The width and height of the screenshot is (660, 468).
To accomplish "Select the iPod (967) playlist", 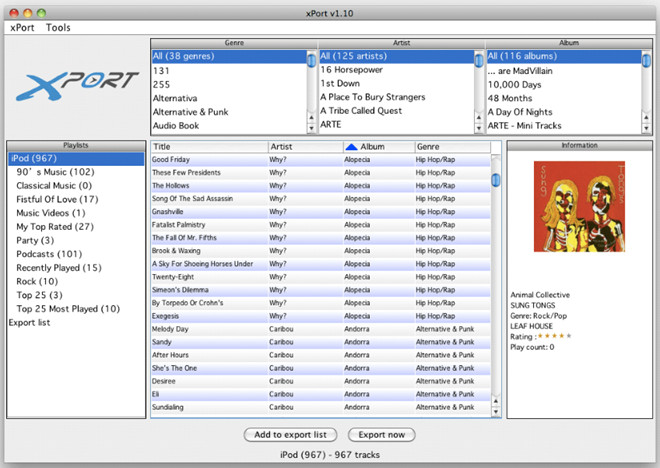I will [x=76, y=159].
